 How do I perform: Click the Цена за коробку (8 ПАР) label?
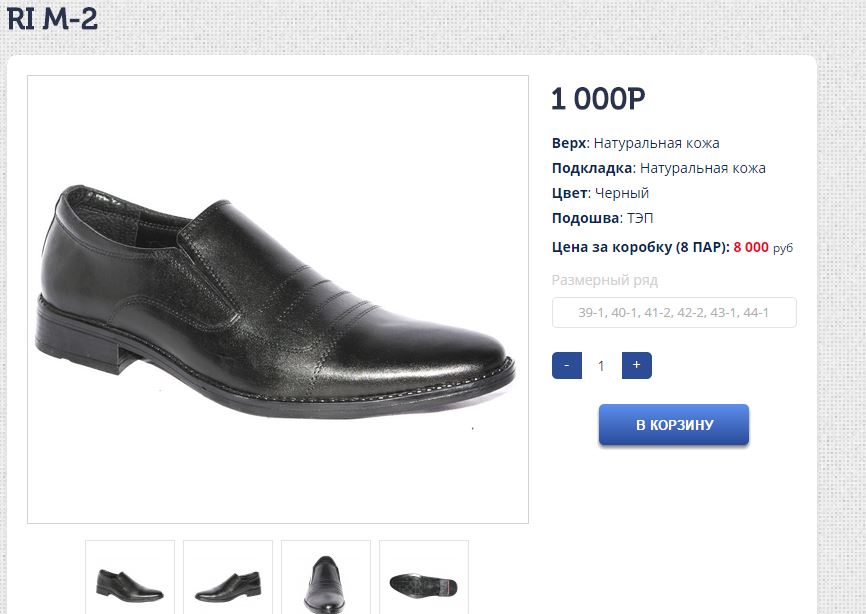[x=640, y=247]
